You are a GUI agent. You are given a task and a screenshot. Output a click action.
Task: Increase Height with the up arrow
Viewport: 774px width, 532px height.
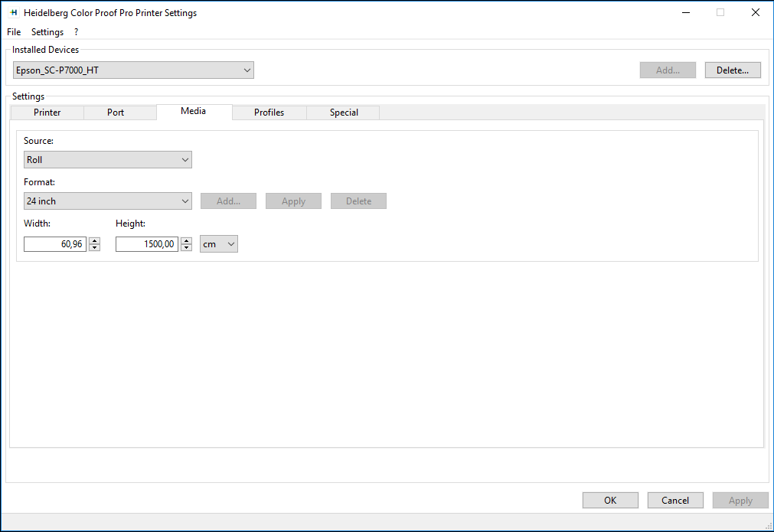pos(187,241)
